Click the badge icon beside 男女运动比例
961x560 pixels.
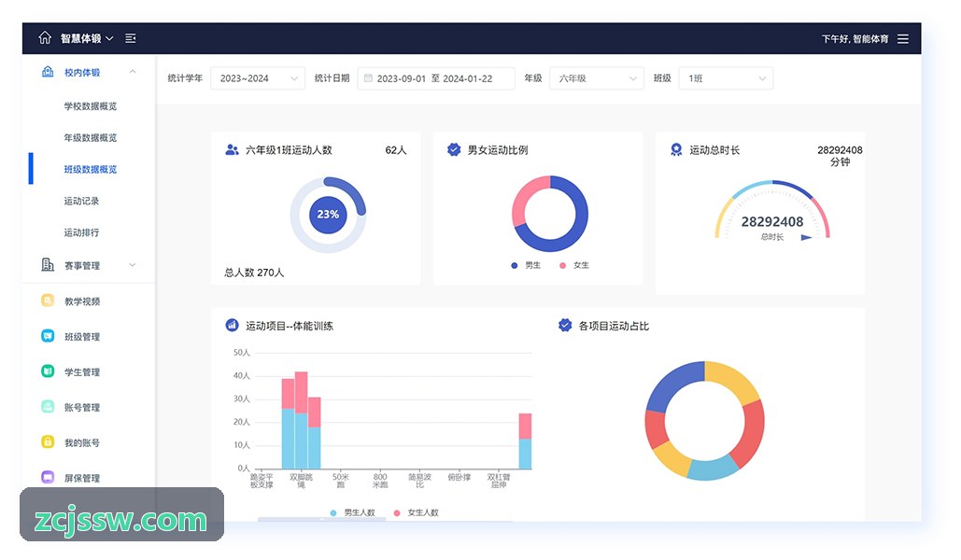tap(454, 149)
